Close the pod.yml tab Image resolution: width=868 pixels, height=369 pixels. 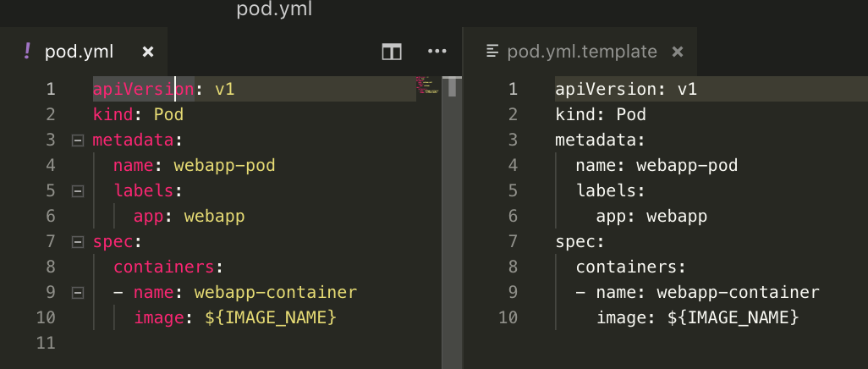(148, 52)
